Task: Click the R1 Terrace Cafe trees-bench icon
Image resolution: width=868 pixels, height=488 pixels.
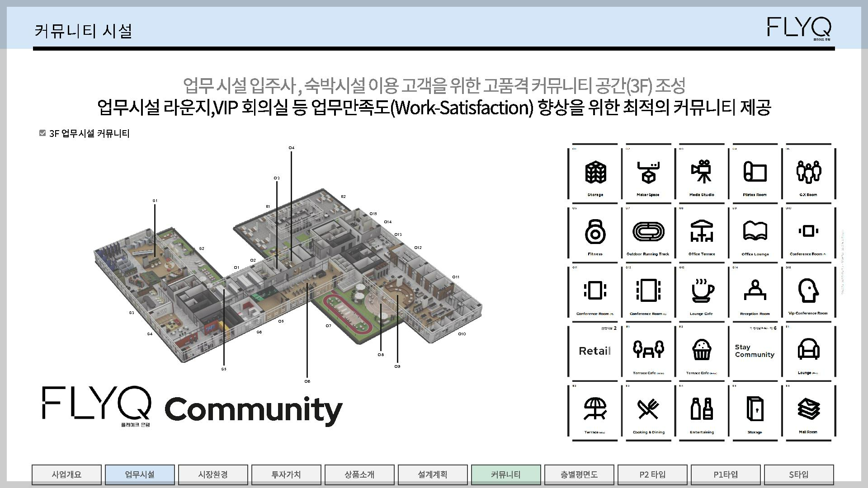Action: point(648,349)
